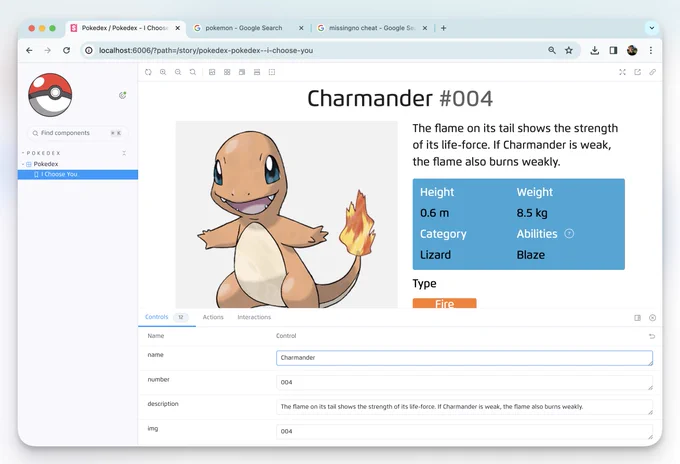Viewport: 680px width, 464px height.
Task: Zoom out the Storybook canvas
Action: (x=178, y=72)
